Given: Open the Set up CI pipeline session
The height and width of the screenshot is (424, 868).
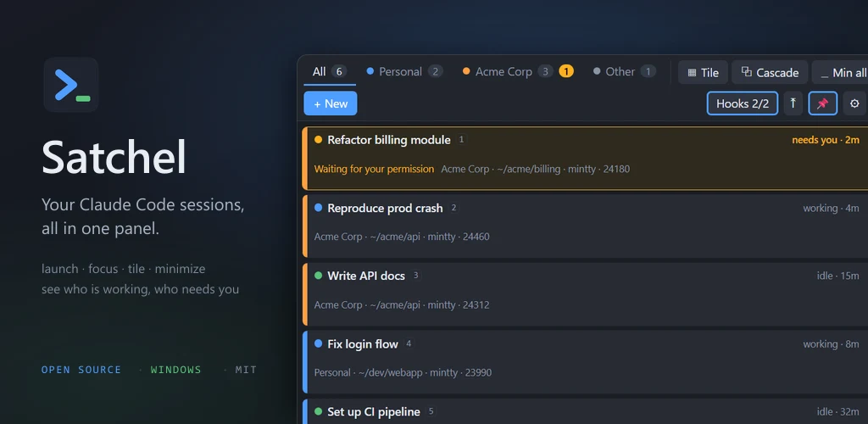Looking at the screenshot, I should click(x=585, y=411).
